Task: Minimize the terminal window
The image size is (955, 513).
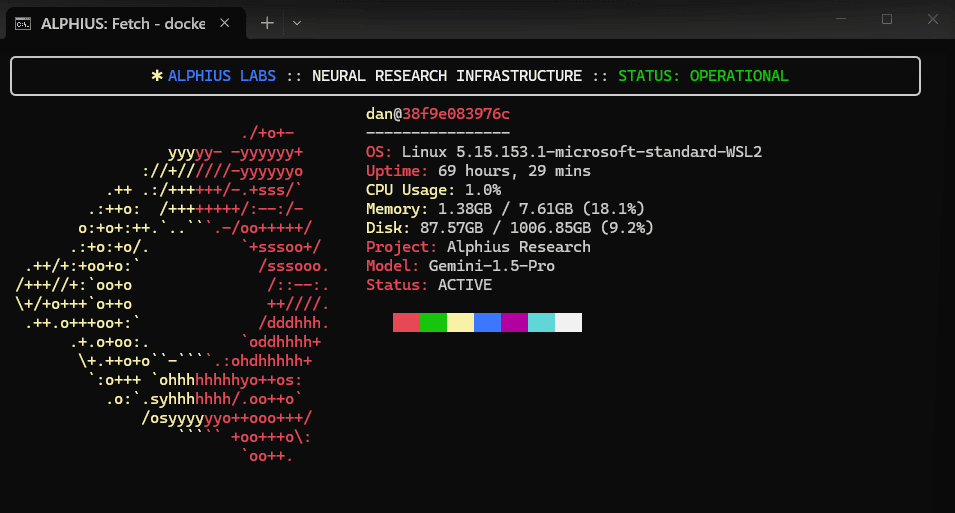Action: tap(841, 19)
